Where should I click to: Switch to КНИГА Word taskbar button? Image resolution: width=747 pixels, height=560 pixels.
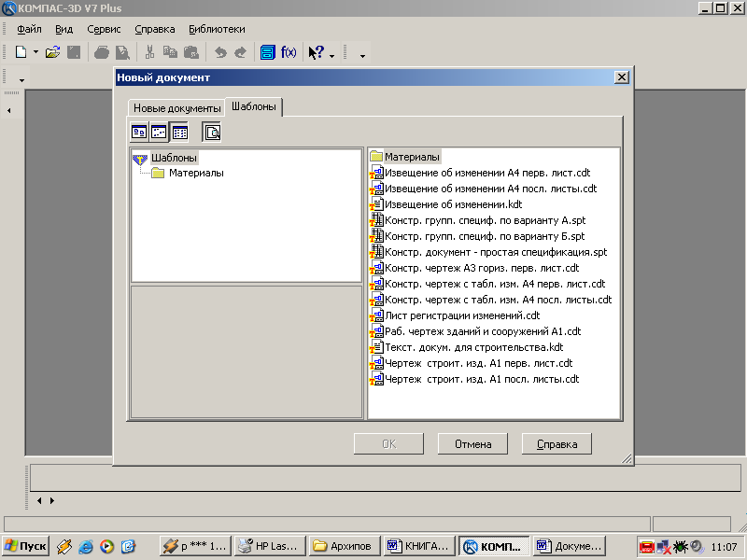tap(418, 546)
